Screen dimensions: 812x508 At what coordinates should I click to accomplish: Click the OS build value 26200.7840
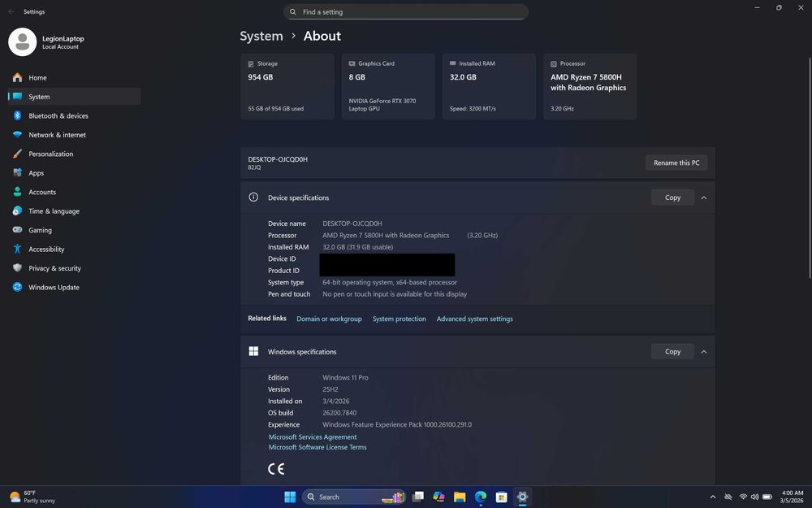pos(339,413)
